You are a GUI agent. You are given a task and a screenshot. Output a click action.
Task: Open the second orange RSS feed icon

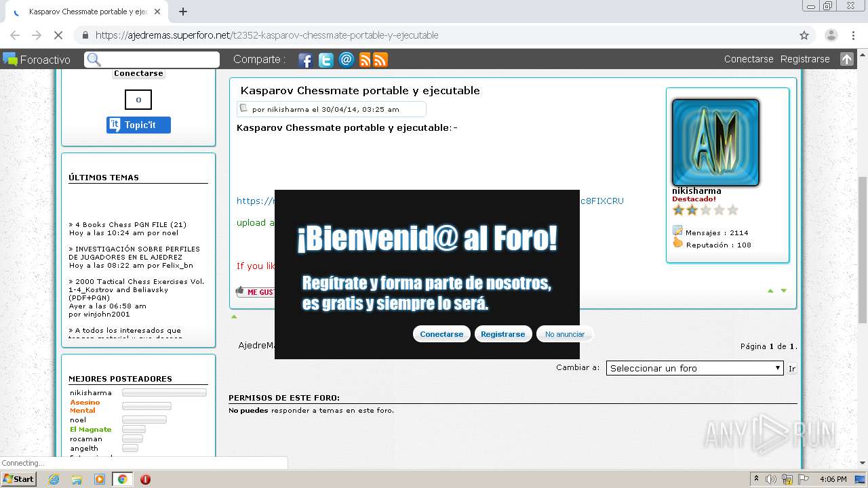click(380, 60)
